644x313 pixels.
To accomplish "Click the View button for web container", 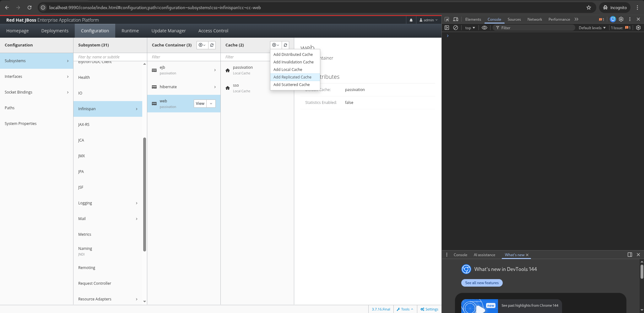I will (x=200, y=104).
